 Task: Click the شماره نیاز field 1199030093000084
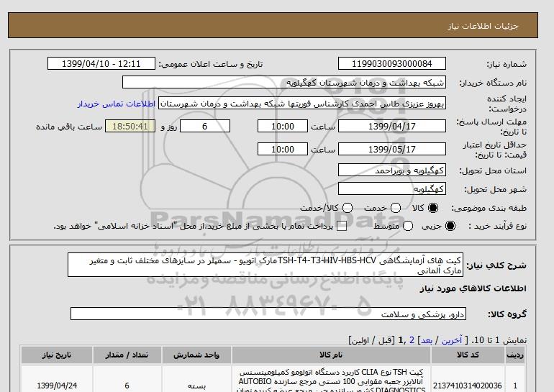pos(392,63)
